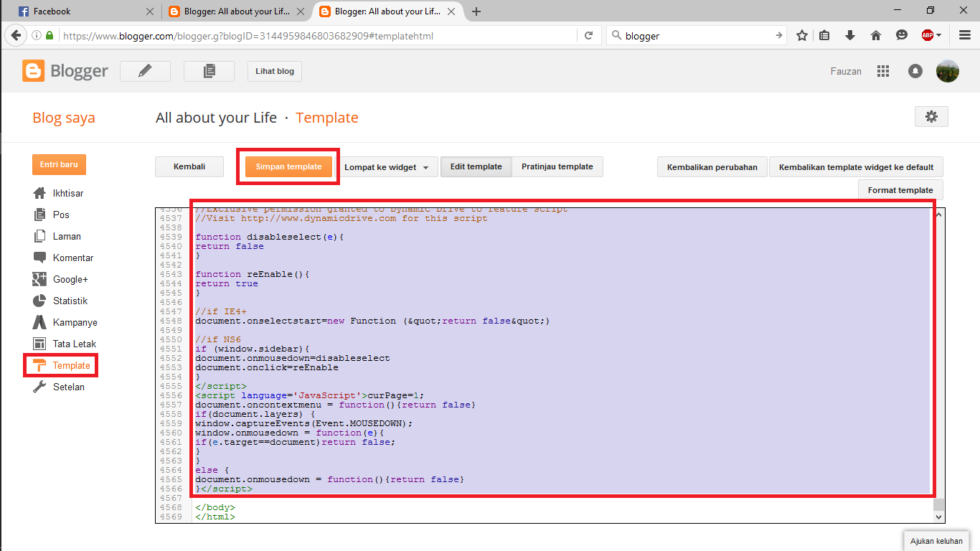Screen dimensions: 980x551
Task: Click 'function disableselect(e){' code line
Action: click(x=270, y=237)
